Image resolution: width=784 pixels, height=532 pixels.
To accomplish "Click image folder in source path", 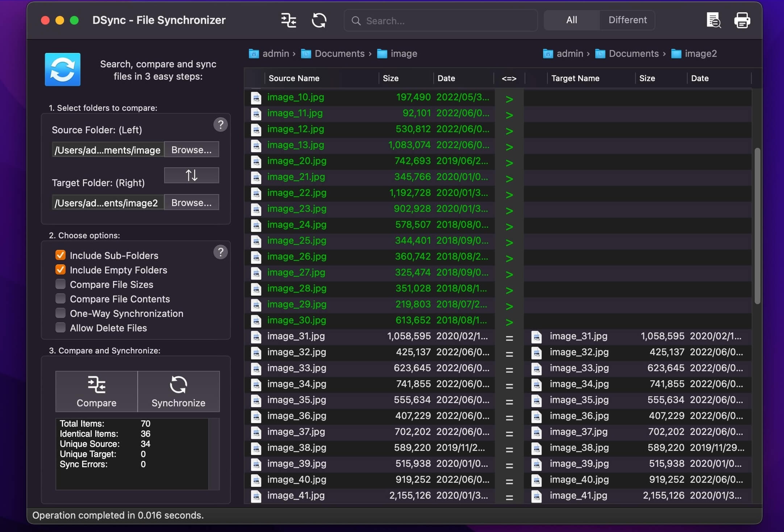I will click(397, 54).
